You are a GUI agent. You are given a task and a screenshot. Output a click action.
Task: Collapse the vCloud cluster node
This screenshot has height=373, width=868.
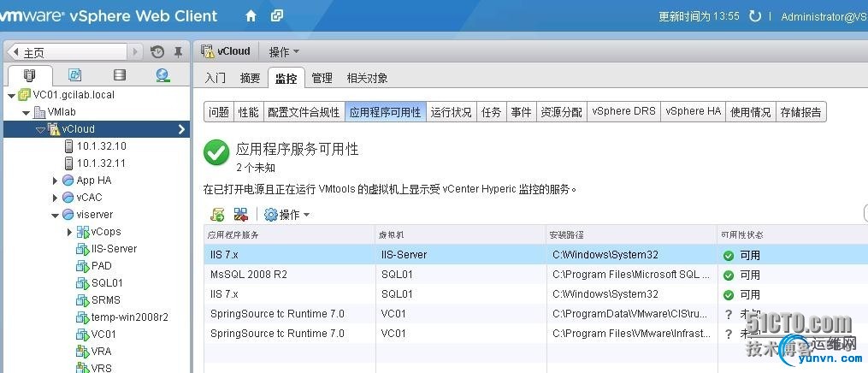40,129
